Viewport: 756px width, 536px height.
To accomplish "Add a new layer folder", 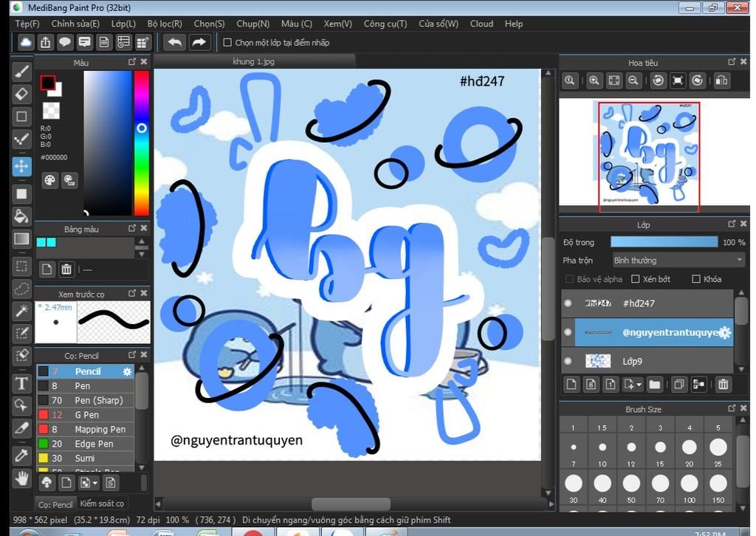I will [x=654, y=384].
